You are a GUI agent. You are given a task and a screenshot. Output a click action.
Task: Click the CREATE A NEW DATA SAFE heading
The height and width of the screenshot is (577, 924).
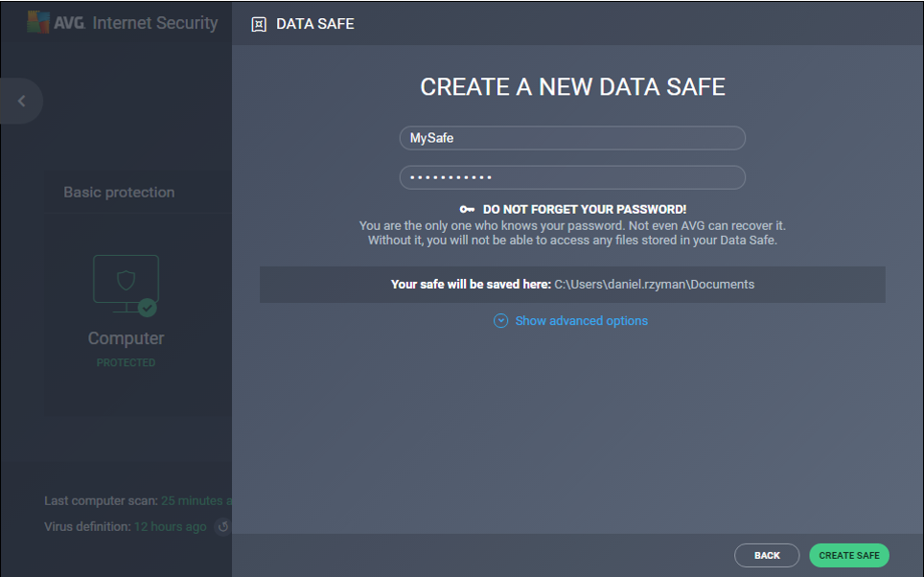coord(572,87)
